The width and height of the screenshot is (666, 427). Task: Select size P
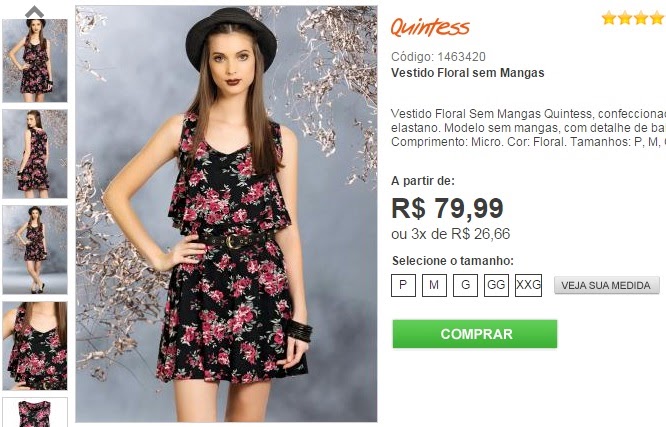403,285
